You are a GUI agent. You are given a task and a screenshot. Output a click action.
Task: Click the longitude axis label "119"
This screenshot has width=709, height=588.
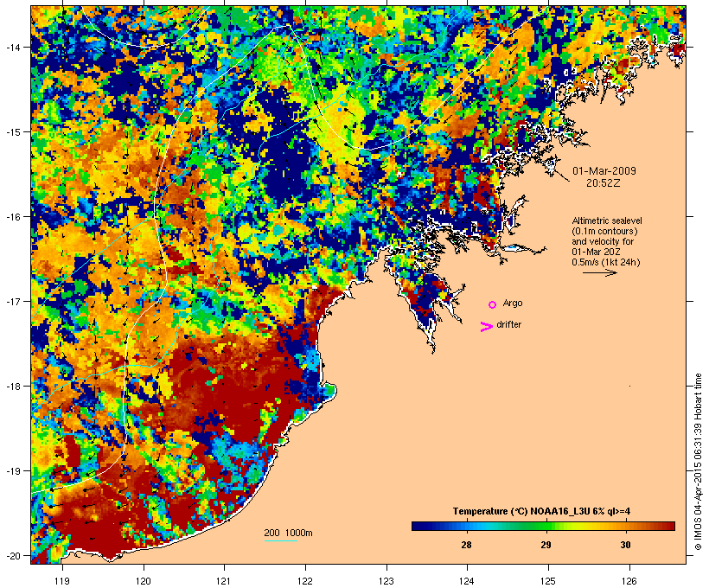tap(62, 581)
